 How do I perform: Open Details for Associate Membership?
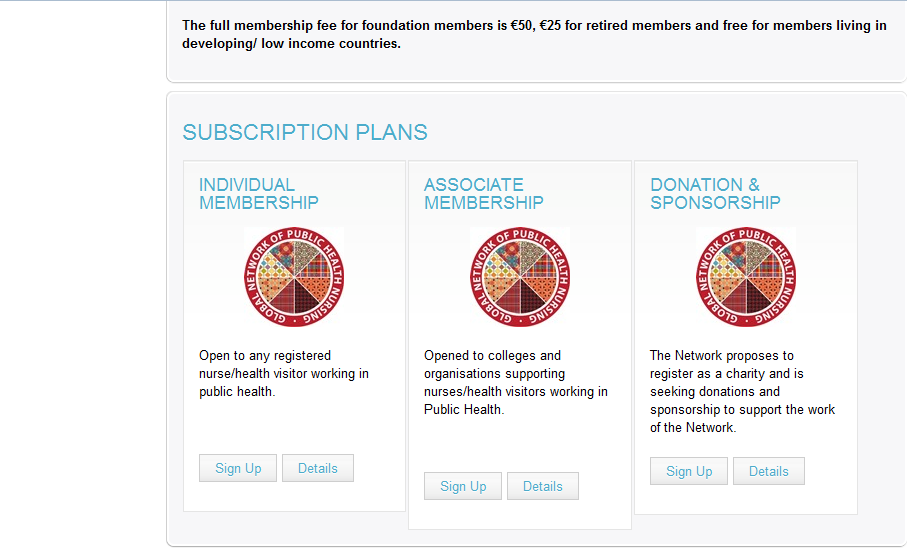[543, 486]
